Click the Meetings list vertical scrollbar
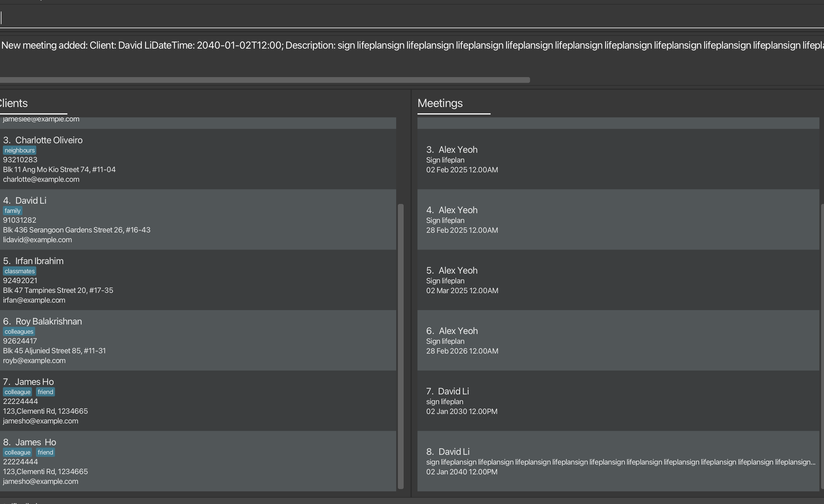Image resolution: width=824 pixels, height=504 pixels. [822, 346]
